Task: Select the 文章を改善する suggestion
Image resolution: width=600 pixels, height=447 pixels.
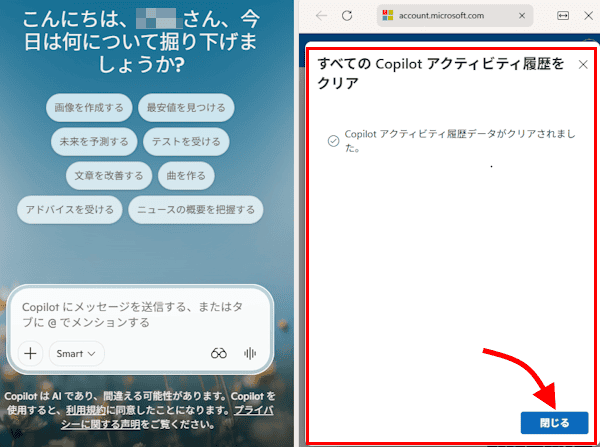Action: [x=109, y=176]
